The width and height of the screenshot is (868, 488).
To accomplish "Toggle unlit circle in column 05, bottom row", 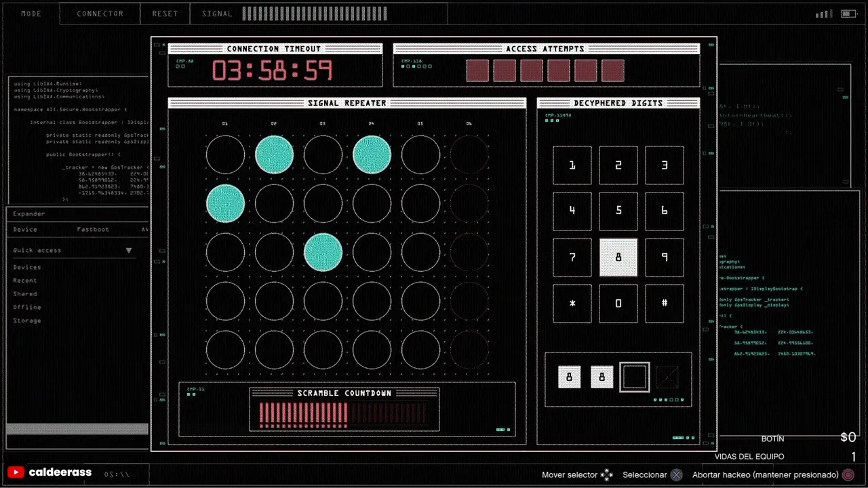I will (x=421, y=350).
